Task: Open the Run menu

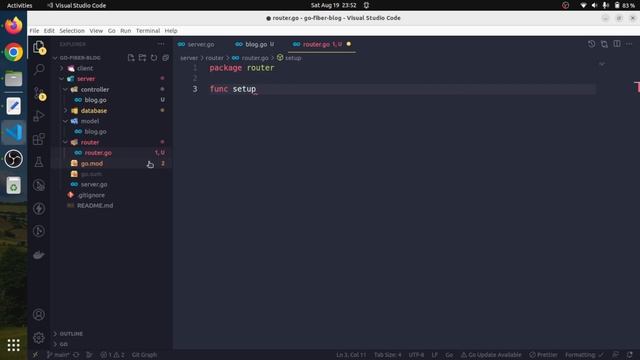Action: [126, 31]
